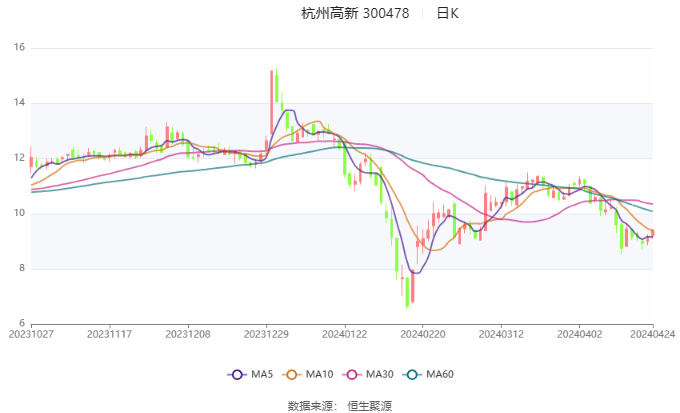Click the 8 value on the price axis
This screenshot has height=413, width=680.
tap(21, 269)
